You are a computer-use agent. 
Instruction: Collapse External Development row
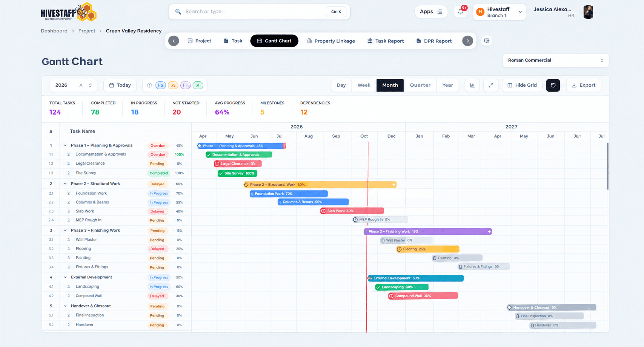65,277
